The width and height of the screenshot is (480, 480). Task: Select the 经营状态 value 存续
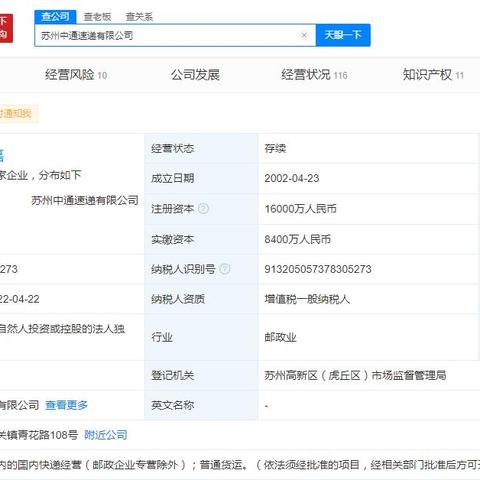[275, 148]
